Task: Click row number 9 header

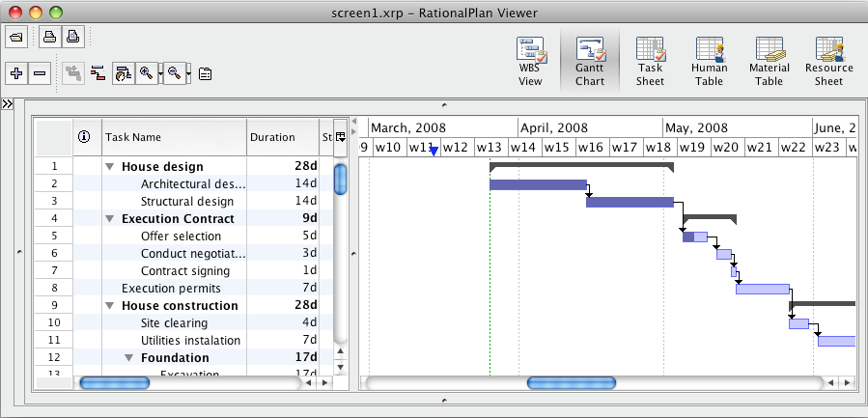Action: (54, 305)
